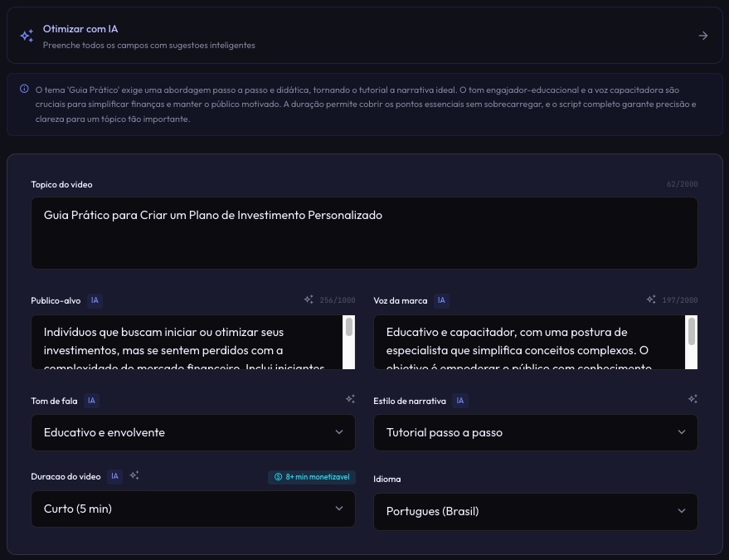Click the IA badge next to Duracao do video

point(114,476)
